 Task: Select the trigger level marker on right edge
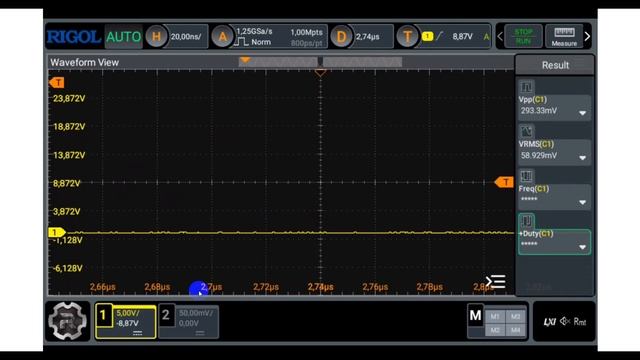504,182
